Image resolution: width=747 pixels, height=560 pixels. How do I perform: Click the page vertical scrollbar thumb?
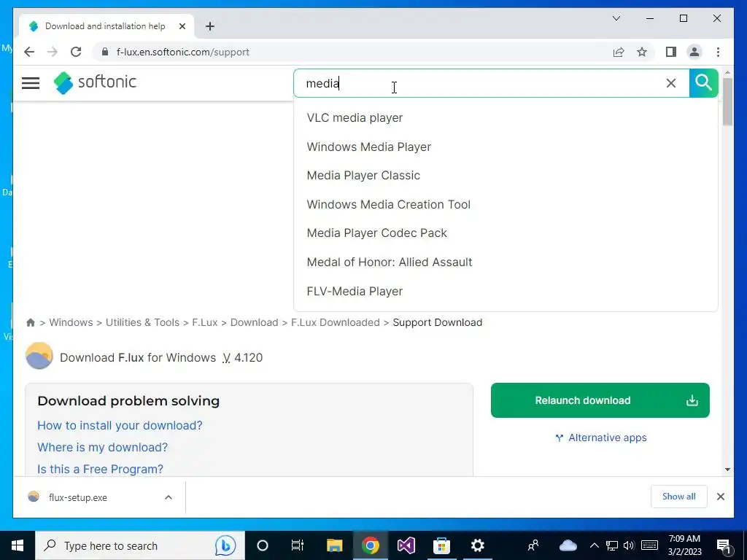pyautogui.click(x=727, y=102)
